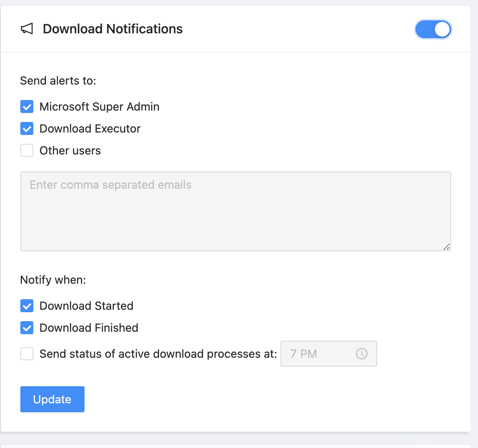Click the Microsoft Super Admin label
The height and width of the screenshot is (448, 478).
(x=99, y=107)
